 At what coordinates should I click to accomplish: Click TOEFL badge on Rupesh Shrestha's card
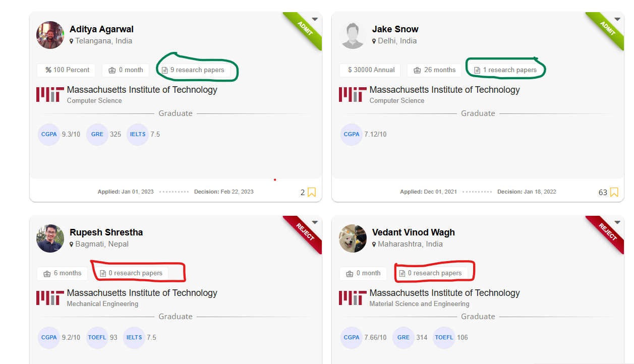click(x=97, y=338)
